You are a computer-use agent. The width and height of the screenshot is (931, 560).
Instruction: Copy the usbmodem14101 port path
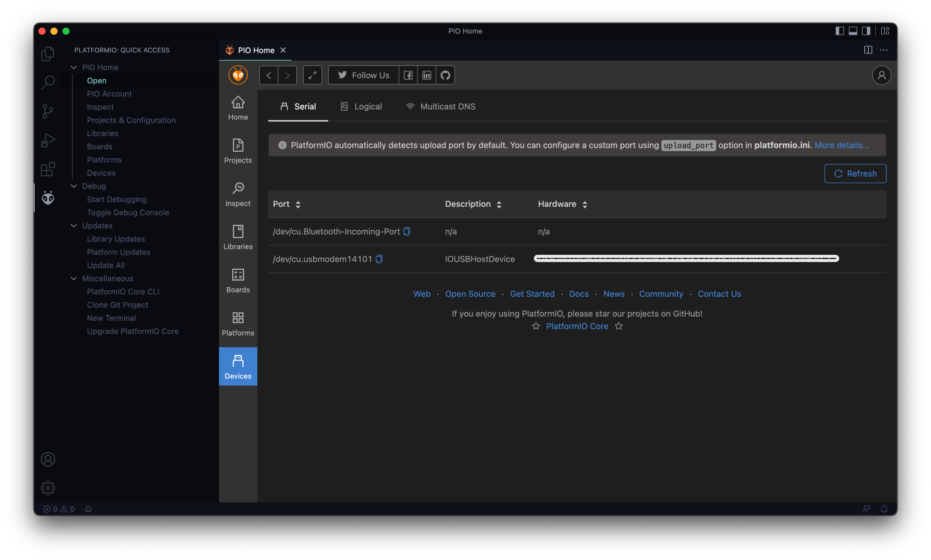pos(379,259)
